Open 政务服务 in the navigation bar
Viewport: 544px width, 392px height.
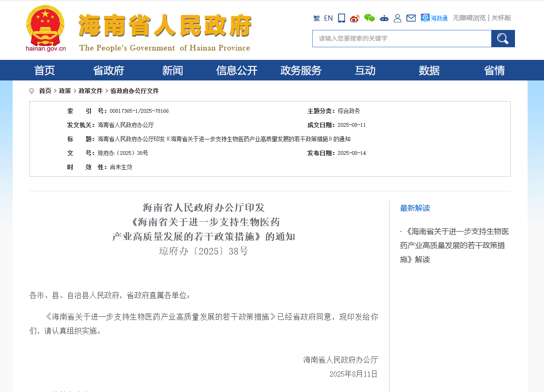point(301,70)
